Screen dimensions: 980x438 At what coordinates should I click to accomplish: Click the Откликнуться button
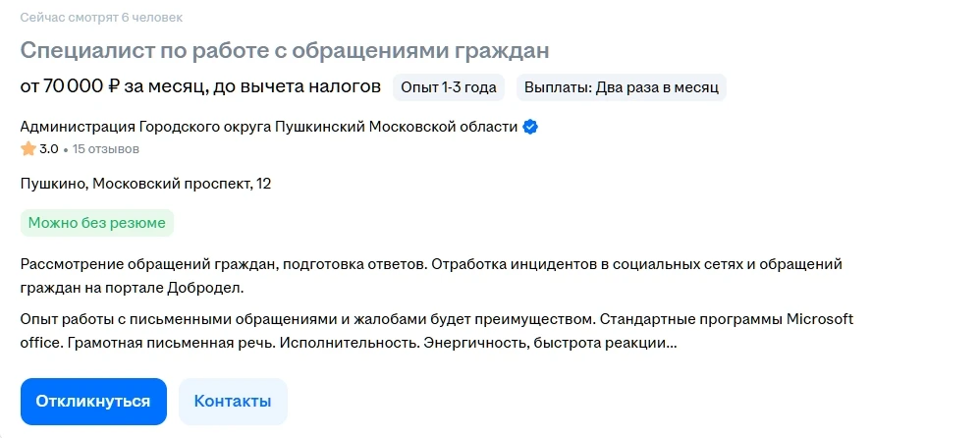pos(93,401)
